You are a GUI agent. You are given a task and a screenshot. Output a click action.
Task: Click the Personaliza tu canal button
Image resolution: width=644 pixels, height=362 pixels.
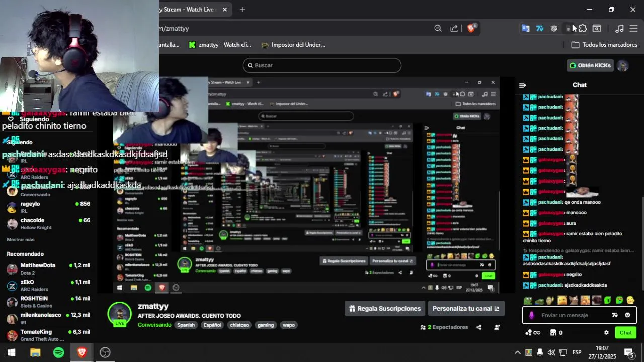tap(466, 309)
